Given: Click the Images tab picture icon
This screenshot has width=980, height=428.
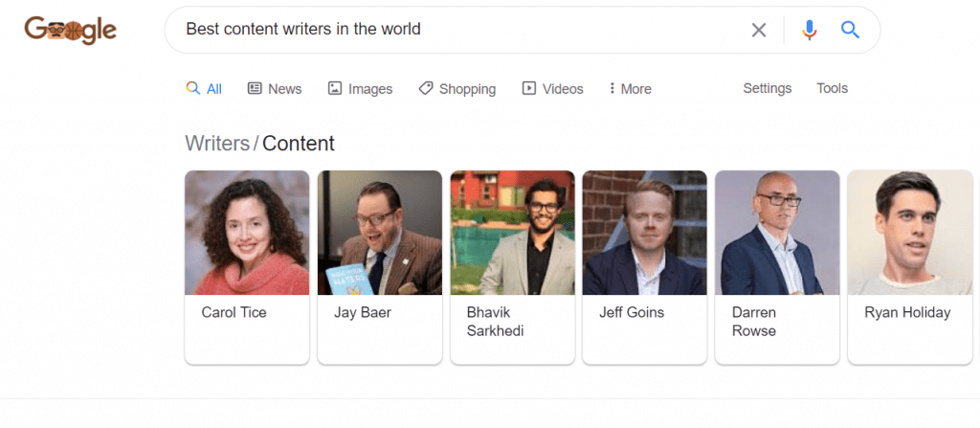Looking at the screenshot, I should 334,88.
